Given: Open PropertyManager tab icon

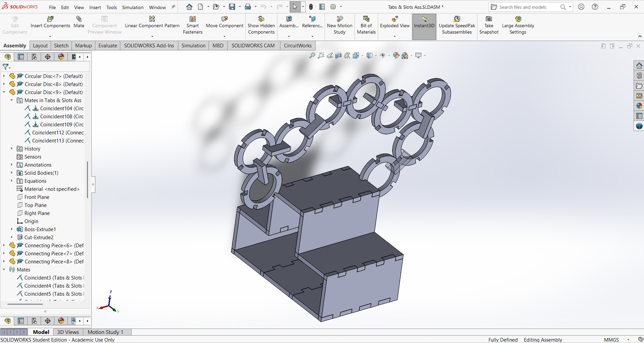Looking at the screenshot, I should click(21, 57).
